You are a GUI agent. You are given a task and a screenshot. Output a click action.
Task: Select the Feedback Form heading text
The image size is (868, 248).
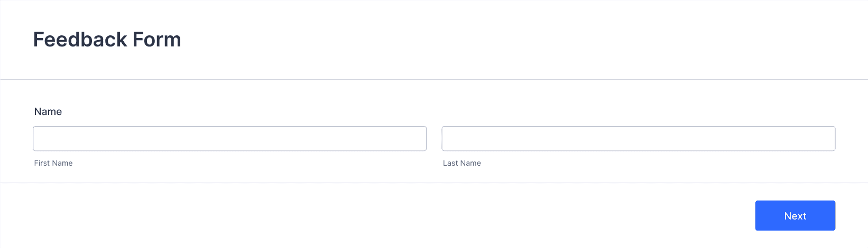(x=107, y=40)
